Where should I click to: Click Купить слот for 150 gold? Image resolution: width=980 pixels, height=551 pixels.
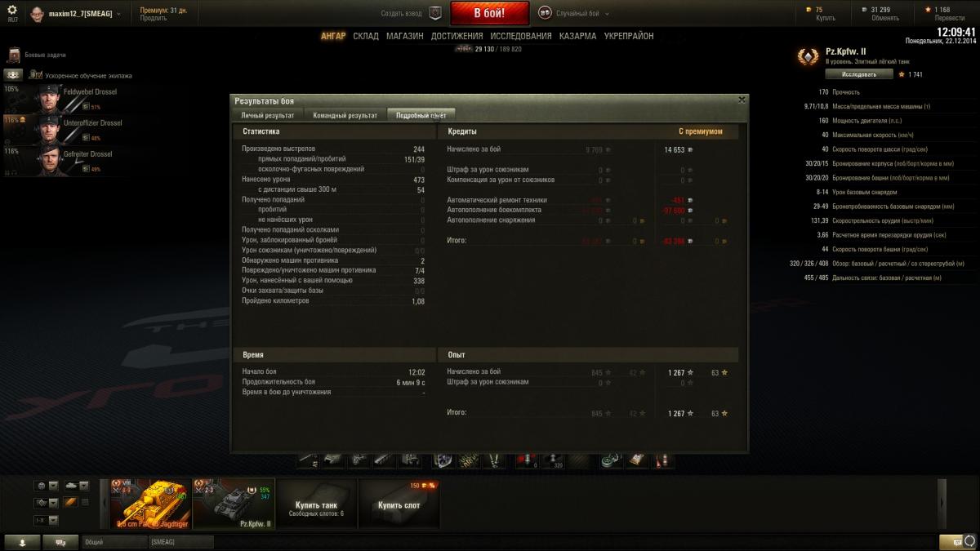[x=399, y=504]
